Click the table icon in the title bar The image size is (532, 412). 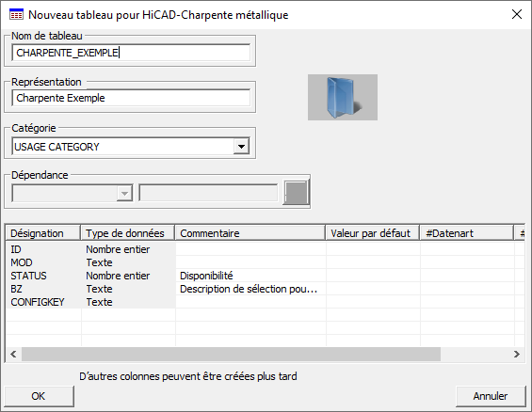point(16,15)
